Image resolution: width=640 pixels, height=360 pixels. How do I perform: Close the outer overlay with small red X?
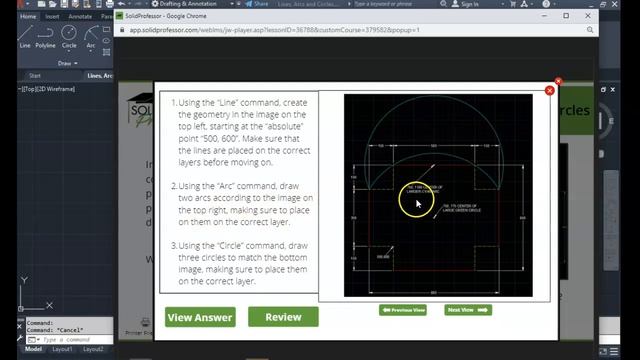click(558, 81)
